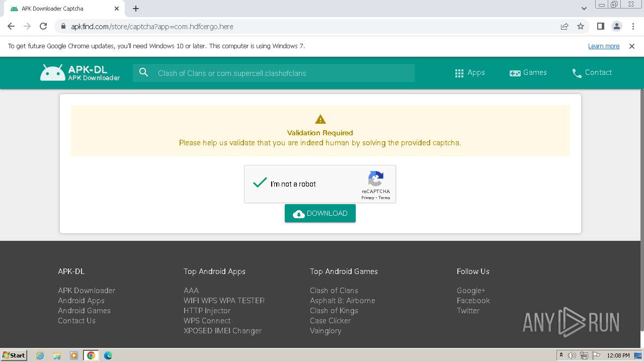Image resolution: width=644 pixels, height=362 pixels.
Task: Click the APK-DL Android logo
Action: coord(80,73)
